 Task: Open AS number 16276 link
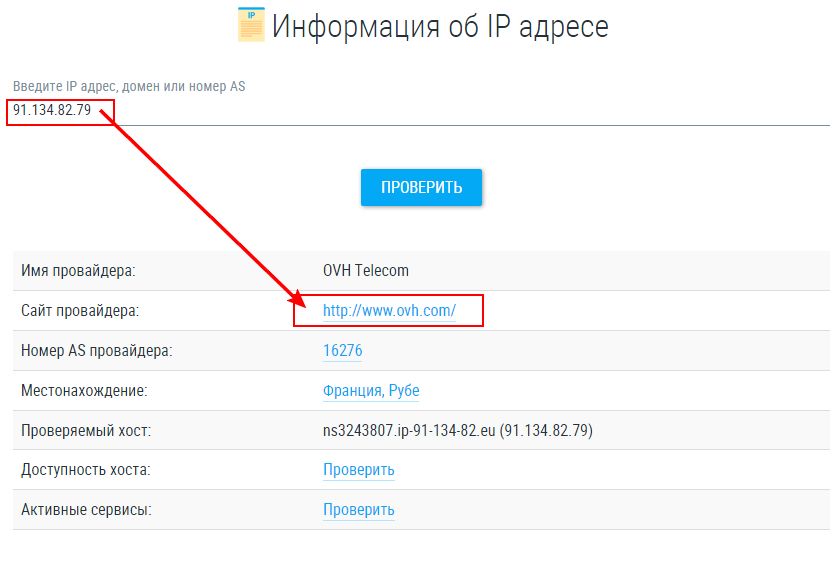[x=342, y=350]
